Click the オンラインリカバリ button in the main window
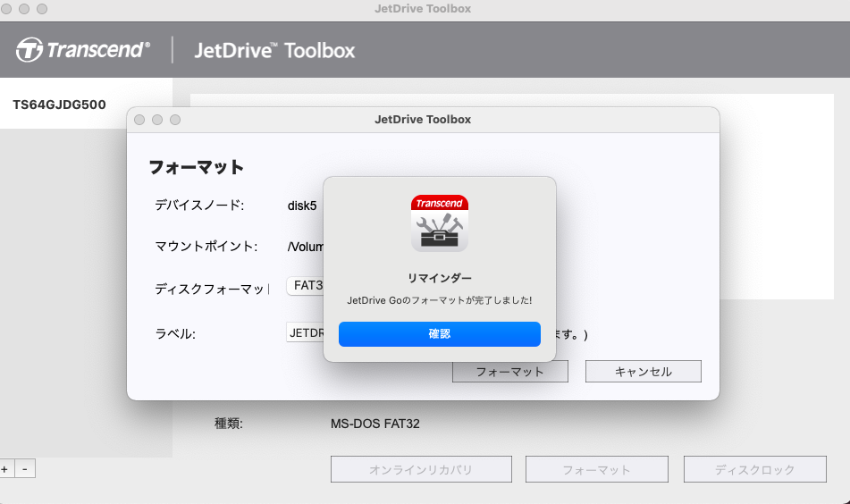Image resolution: width=850 pixels, height=504 pixels. (421, 469)
